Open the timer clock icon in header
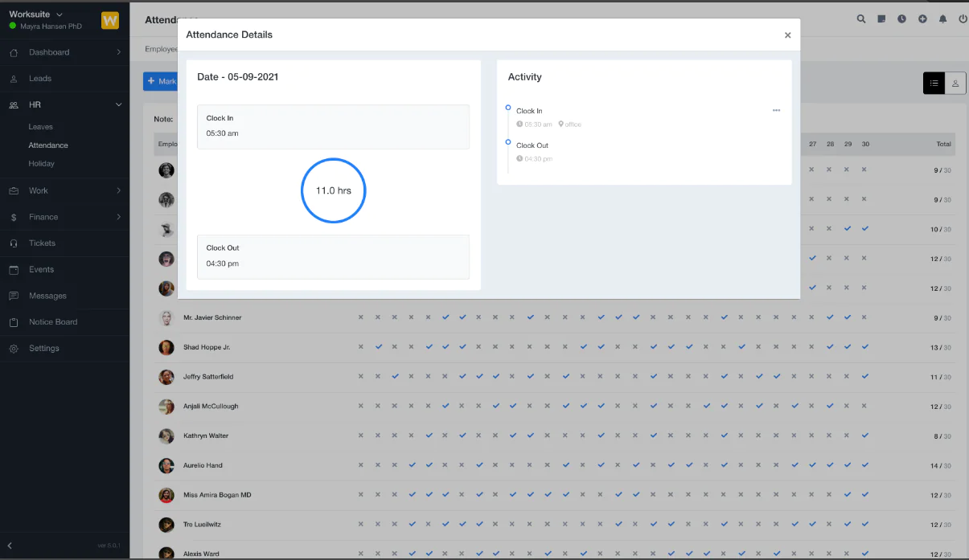The image size is (969, 560). 901,19
